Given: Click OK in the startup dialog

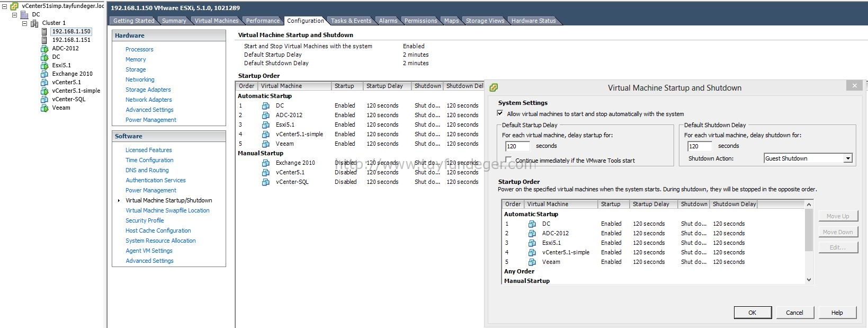Looking at the screenshot, I should [753, 313].
